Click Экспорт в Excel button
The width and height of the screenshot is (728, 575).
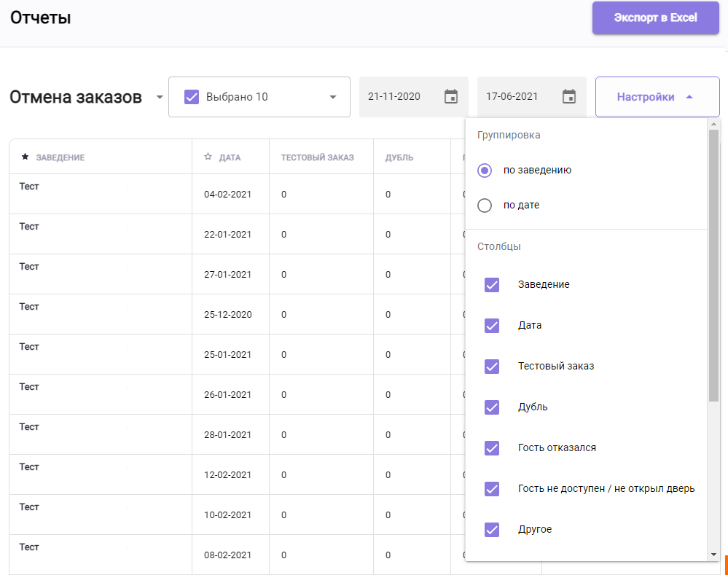[x=656, y=17]
